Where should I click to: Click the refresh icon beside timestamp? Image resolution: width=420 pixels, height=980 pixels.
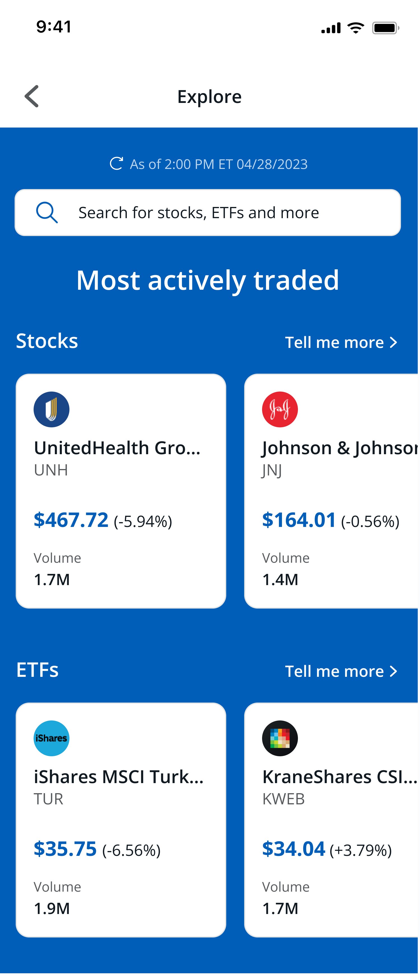coord(116,164)
